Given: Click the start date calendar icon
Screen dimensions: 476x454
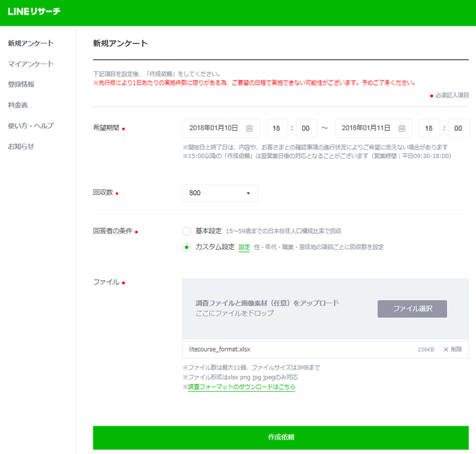Looking at the screenshot, I should 249,128.
